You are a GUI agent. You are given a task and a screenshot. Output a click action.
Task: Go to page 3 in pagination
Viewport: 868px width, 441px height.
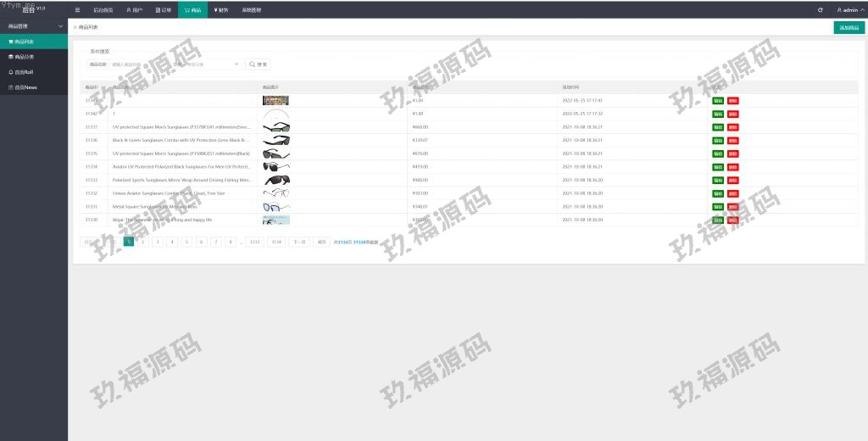[x=158, y=242]
